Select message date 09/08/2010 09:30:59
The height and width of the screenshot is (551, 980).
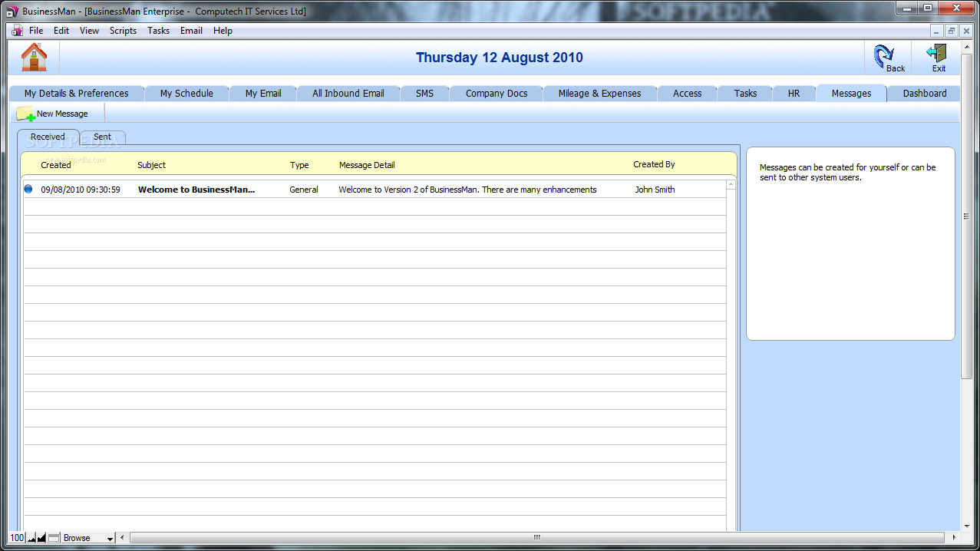click(81, 190)
